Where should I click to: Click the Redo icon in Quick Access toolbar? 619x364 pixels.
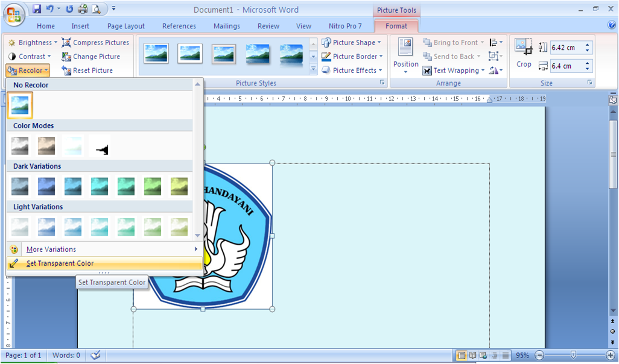pyautogui.click(x=69, y=9)
